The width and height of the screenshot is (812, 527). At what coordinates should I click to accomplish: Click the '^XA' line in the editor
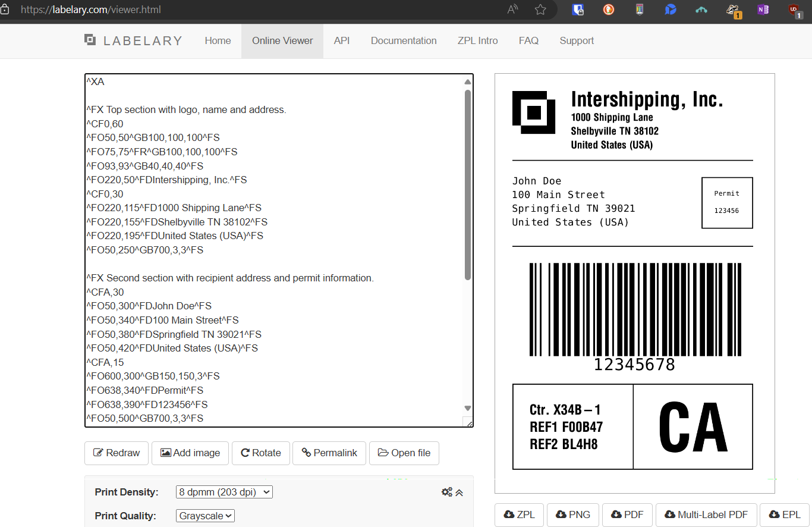pyautogui.click(x=95, y=81)
